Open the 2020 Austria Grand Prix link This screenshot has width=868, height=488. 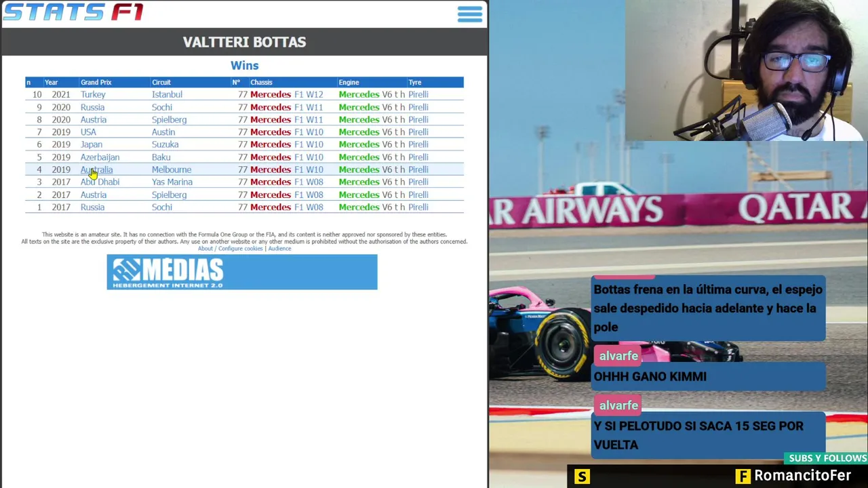[94, 120]
